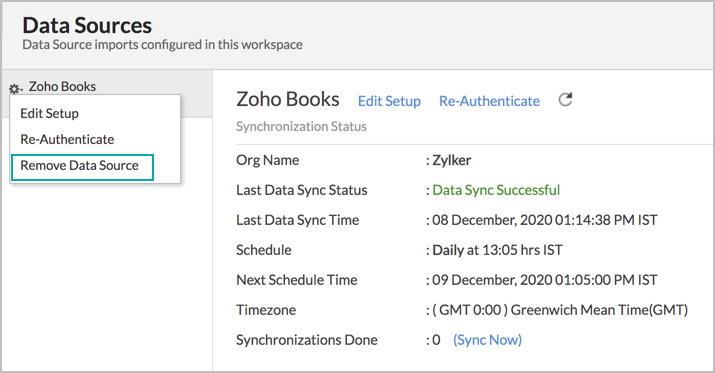Choose Remove Data Source from the menu
The height and width of the screenshot is (373, 715).
point(79,165)
